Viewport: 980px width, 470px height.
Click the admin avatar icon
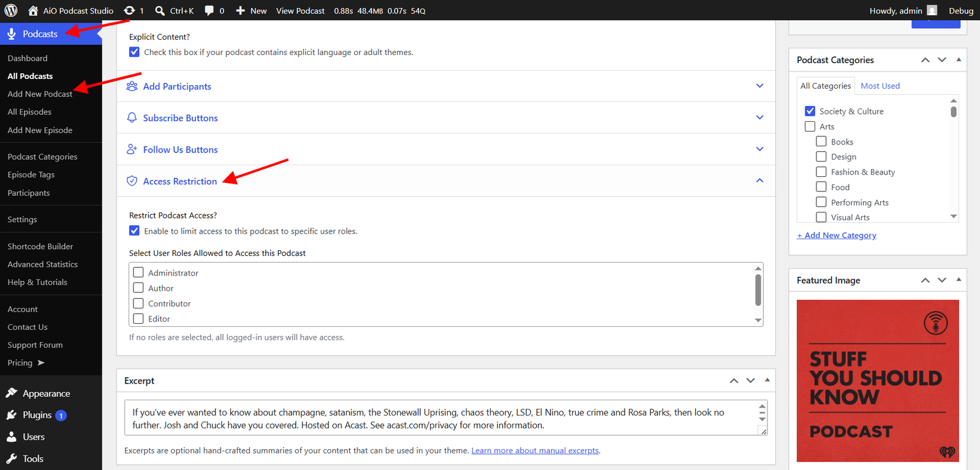point(932,10)
